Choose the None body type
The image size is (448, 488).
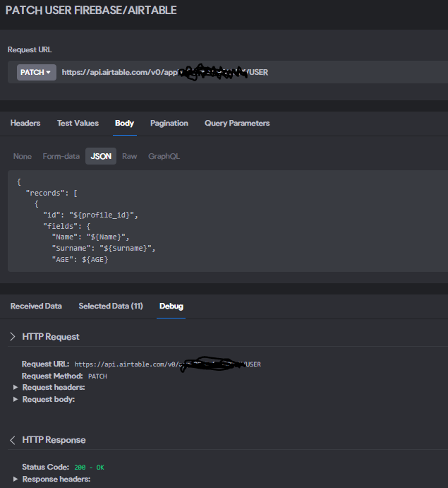pos(23,156)
